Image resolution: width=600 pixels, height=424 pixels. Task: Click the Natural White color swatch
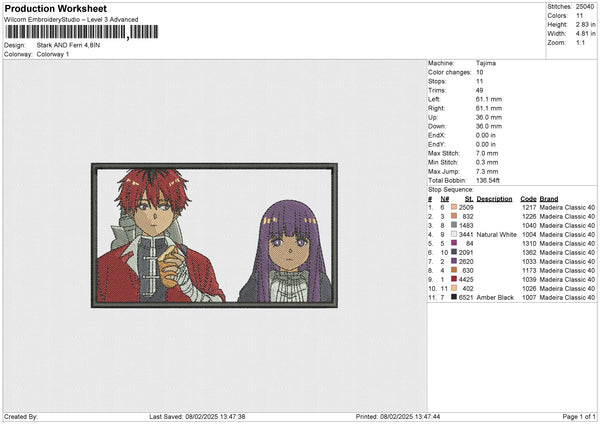tap(454, 234)
